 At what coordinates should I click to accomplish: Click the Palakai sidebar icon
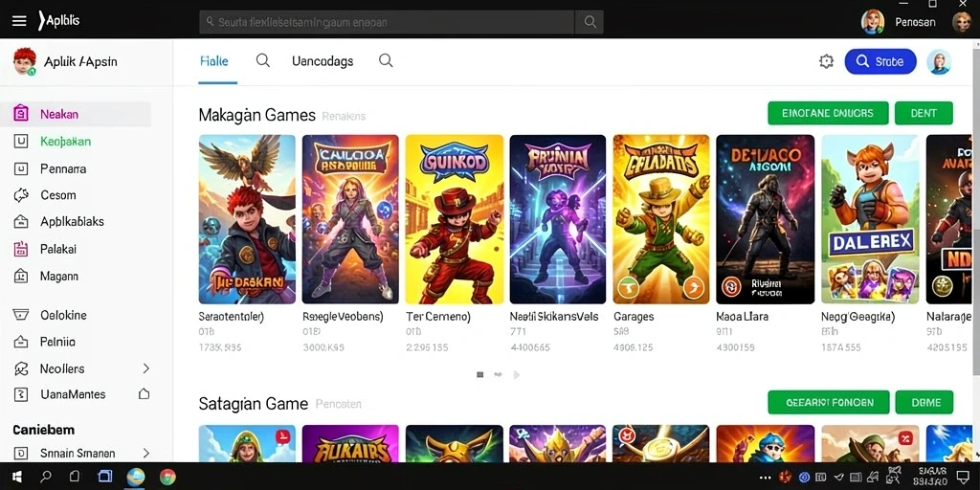21,249
